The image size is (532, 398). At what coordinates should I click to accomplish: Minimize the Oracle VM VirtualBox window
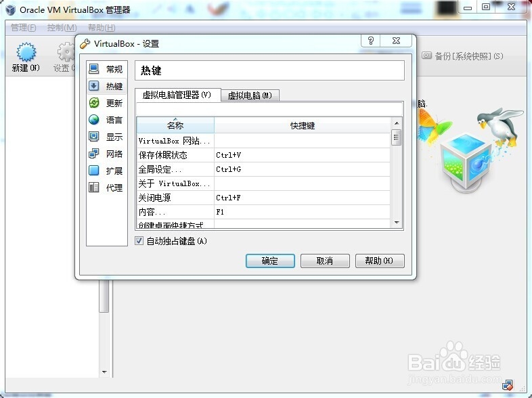468,7
